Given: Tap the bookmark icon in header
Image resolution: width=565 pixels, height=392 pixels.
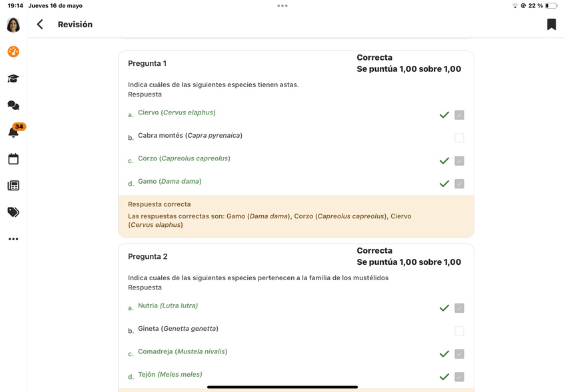Looking at the screenshot, I should coord(551,25).
